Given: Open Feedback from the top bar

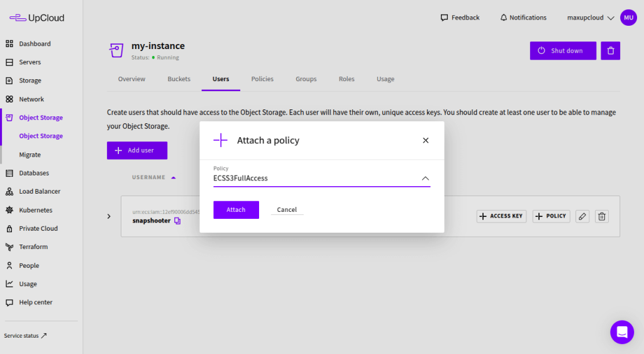Looking at the screenshot, I should pos(460,18).
